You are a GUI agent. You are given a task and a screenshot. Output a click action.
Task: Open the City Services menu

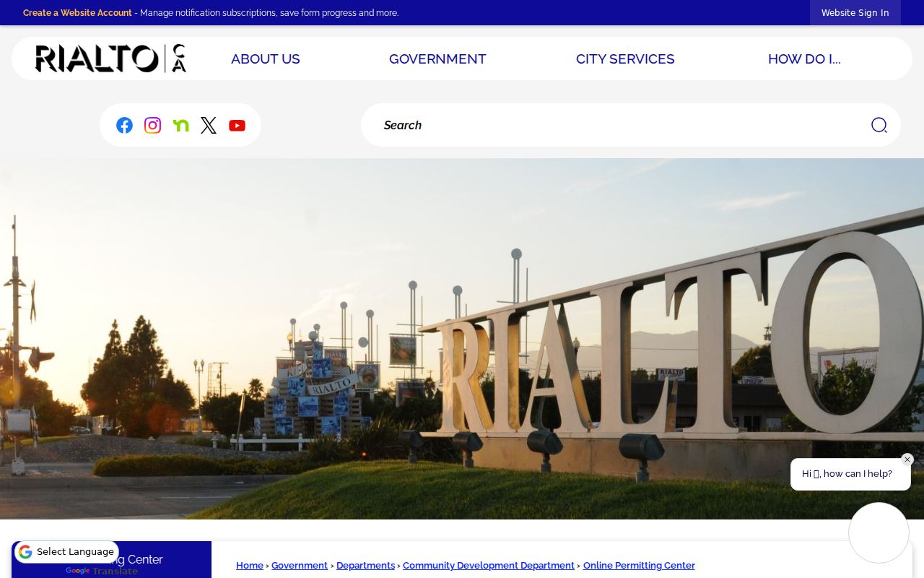(625, 59)
